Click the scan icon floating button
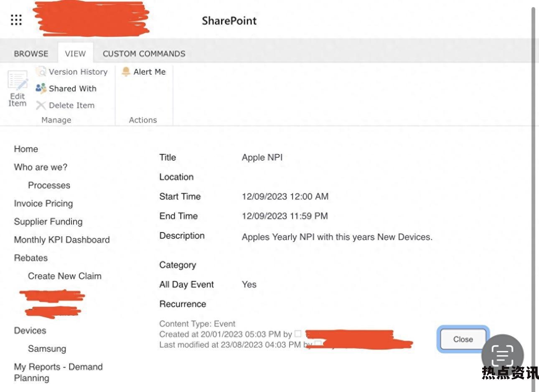 pos(502,354)
